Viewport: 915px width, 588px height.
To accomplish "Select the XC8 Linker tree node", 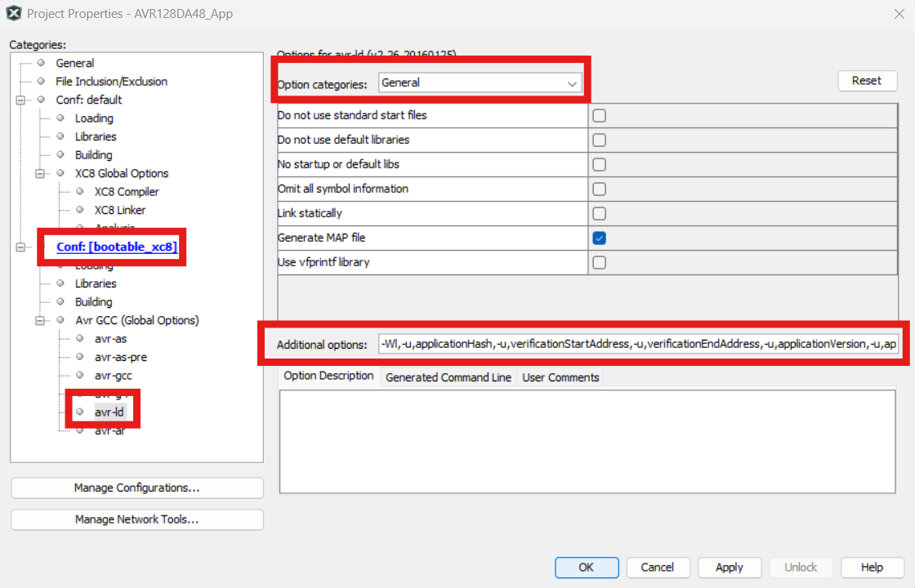I will (119, 210).
